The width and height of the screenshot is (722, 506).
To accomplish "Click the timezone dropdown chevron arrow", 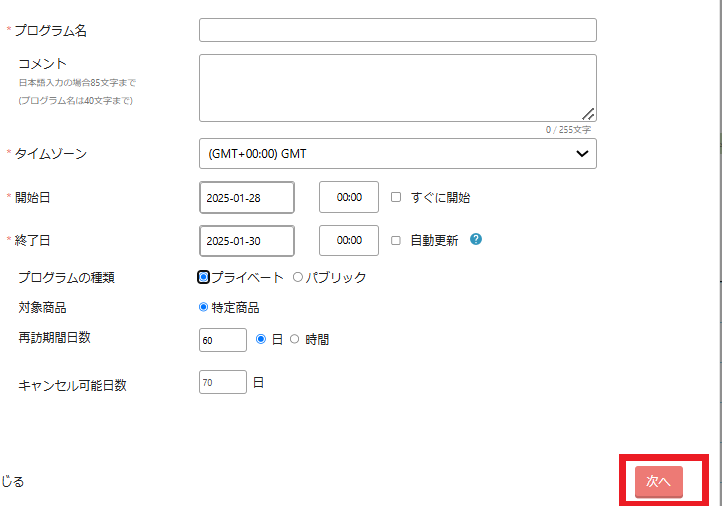I will pyautogui.click(x=582, y=154).
